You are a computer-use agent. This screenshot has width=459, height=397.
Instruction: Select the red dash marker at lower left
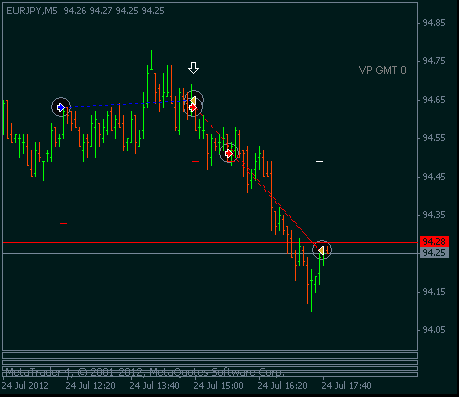(63, 223)
